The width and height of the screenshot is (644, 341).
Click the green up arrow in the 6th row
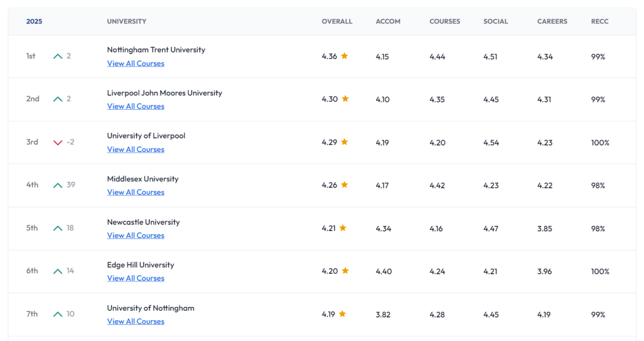click(58, 271)
